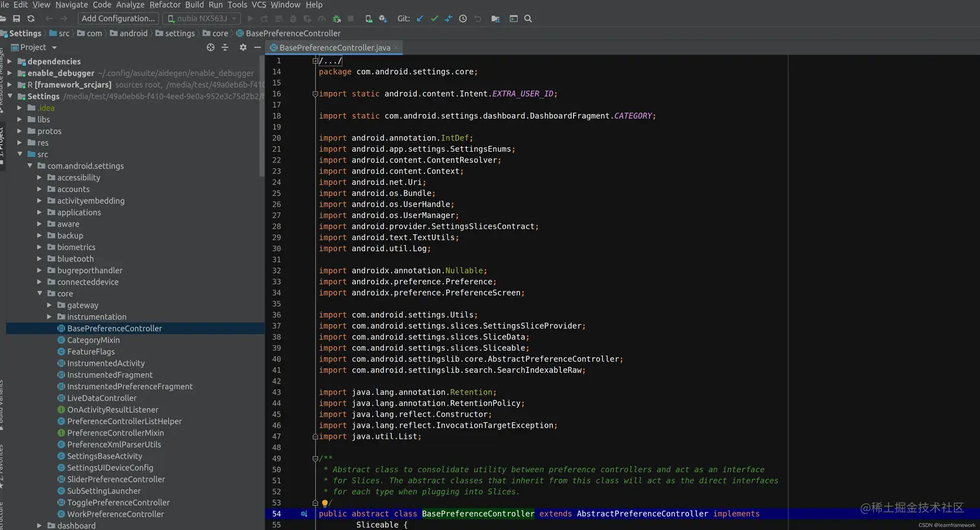Click locate-file crosshair icon in Project panel
Viewport: 980px width, 530px height.
point(210,47)
